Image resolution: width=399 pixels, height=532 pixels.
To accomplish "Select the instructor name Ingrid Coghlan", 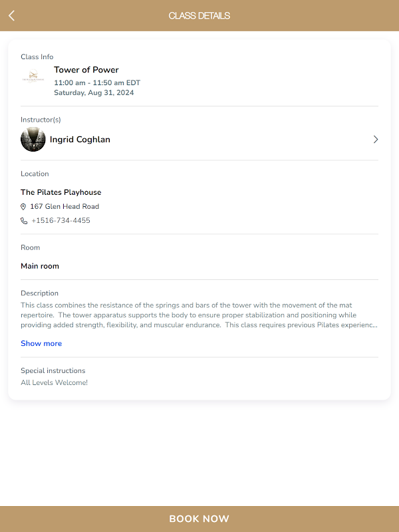I will (80, 140).
